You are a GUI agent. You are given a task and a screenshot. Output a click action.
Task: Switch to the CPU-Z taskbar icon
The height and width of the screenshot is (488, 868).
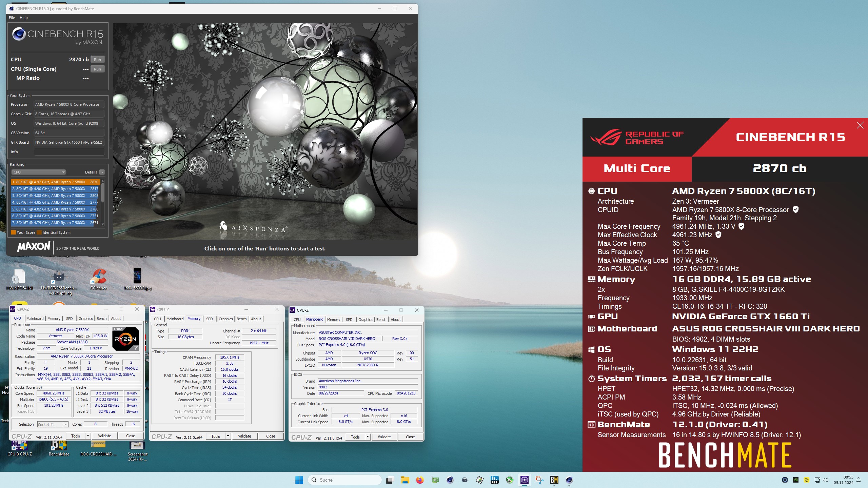click(525, 480)
